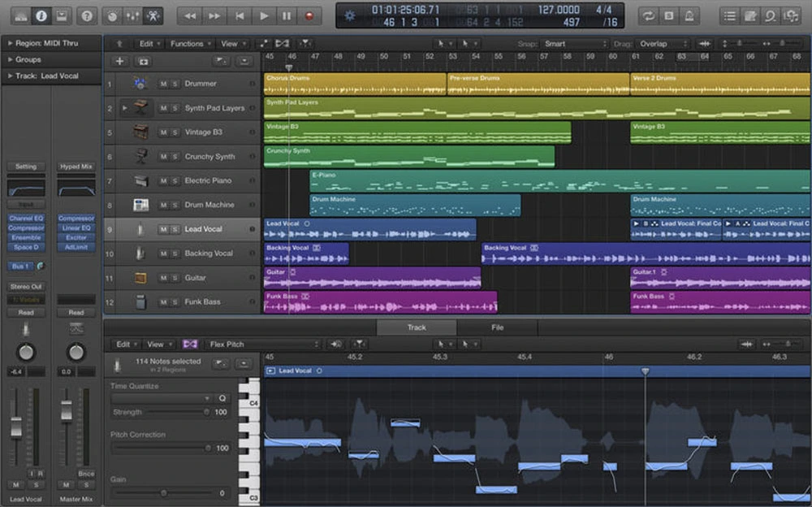Click the Flex Pitch purple flex icon
Image resolution: width=812 pixels, height=507 pixels.
191,344
